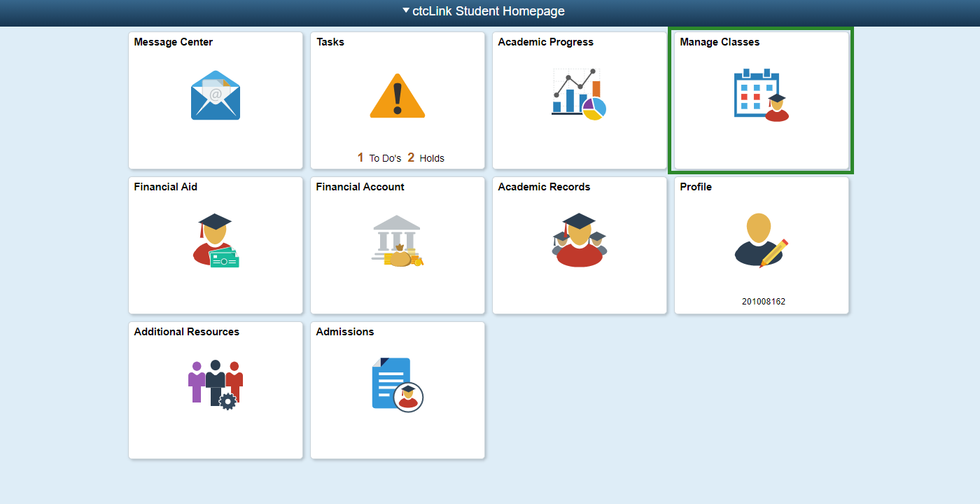The image size is (980, 504).
Task: Open the Academic Progress chart icon
Action: (579, 94)
